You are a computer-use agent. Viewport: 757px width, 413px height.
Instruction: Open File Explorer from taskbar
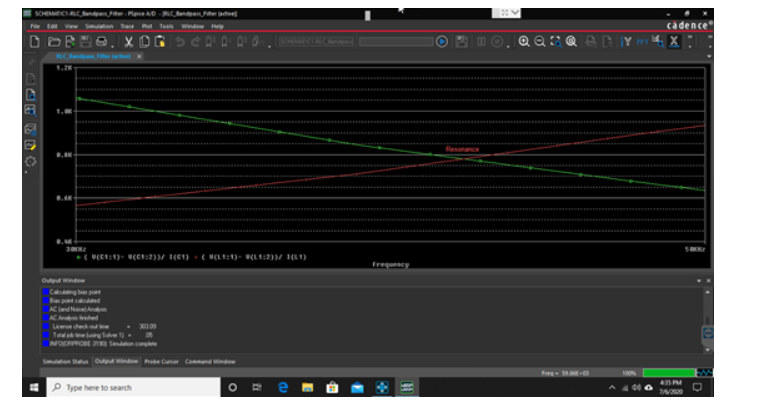coord(308,387)
